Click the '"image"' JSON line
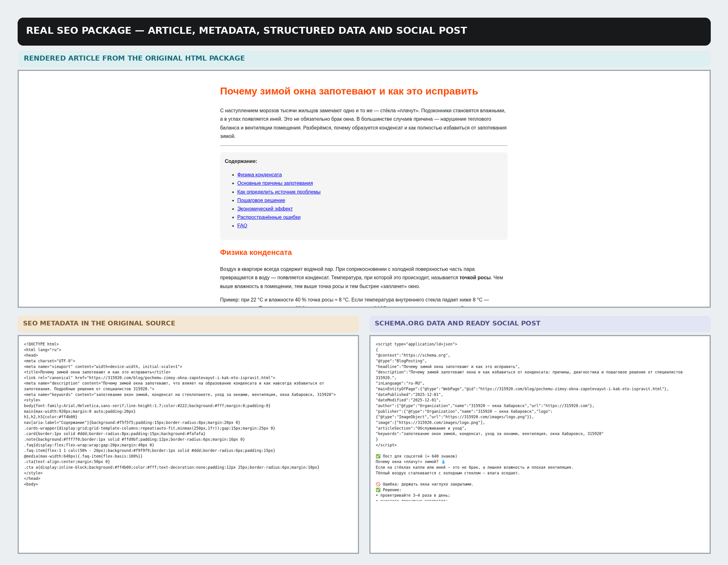 [430, 423]
